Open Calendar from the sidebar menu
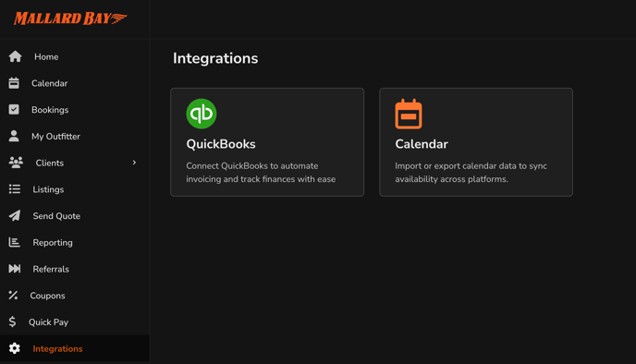Image resolution: width=636 pixels, height=364 pixels. 50,83
